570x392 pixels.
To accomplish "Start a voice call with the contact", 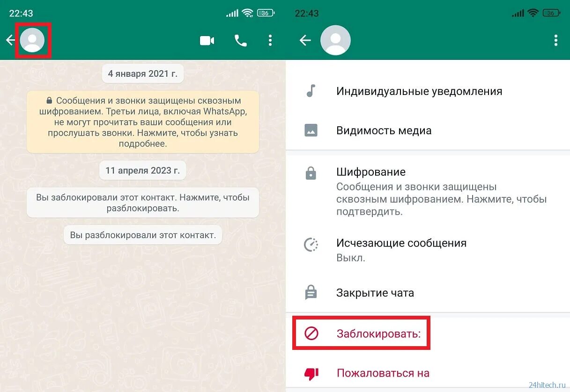I will [x=240, y=41].
